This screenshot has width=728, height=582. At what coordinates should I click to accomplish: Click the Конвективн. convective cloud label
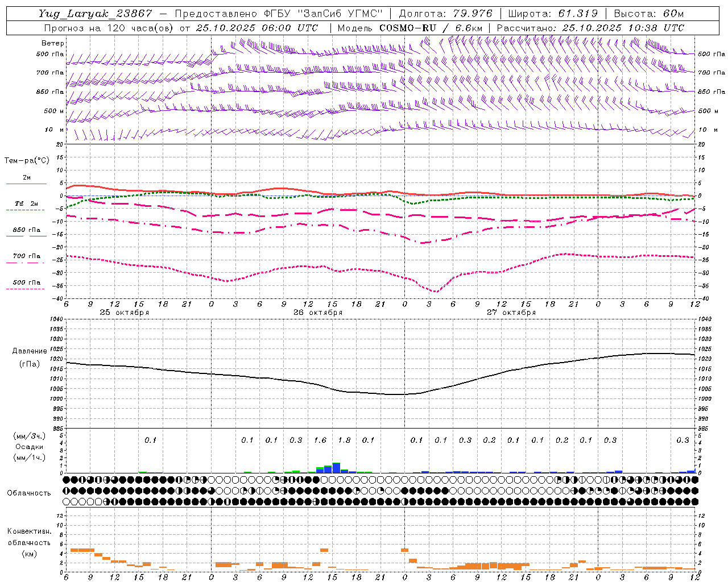click(30, 531)
